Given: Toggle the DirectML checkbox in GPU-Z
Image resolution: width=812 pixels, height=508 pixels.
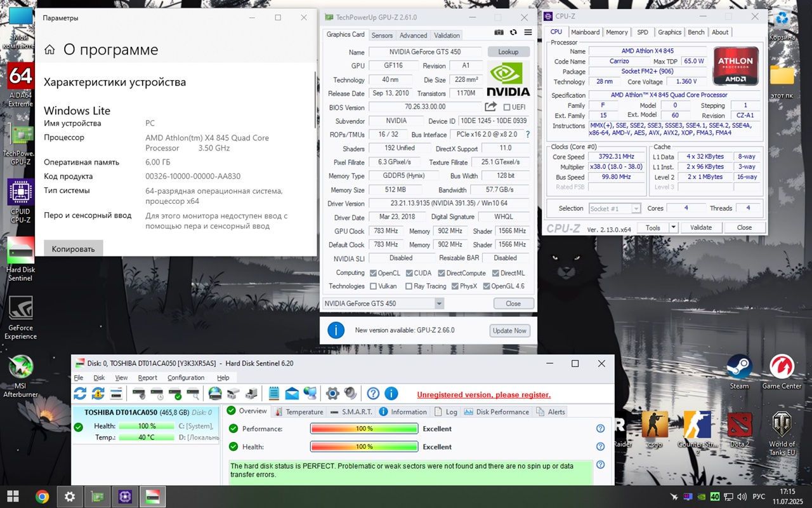Looking at the screenshot, I should tap(494, 273).
